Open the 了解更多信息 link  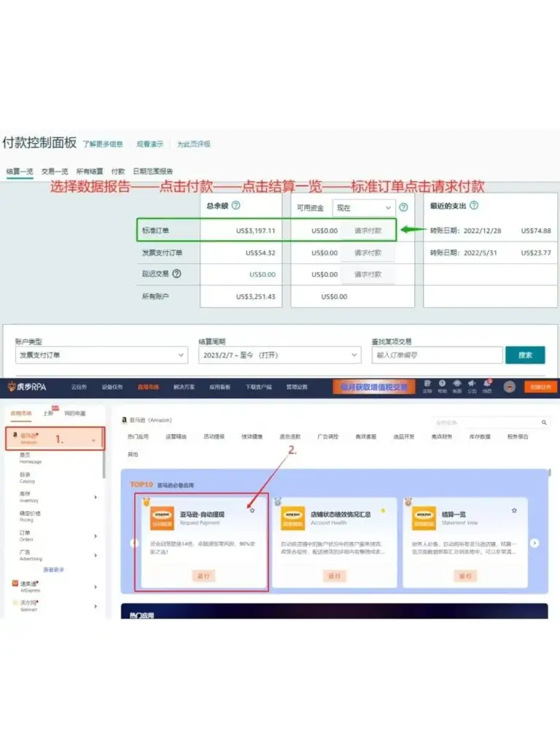point(103,144)
